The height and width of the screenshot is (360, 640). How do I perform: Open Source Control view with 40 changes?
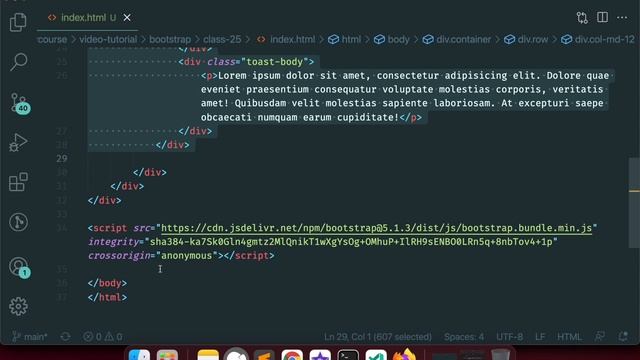tap(19, 103)
